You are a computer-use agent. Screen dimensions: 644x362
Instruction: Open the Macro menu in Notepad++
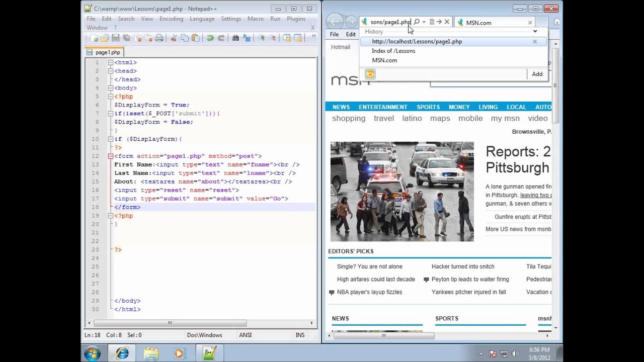click(x=256, y=19)
